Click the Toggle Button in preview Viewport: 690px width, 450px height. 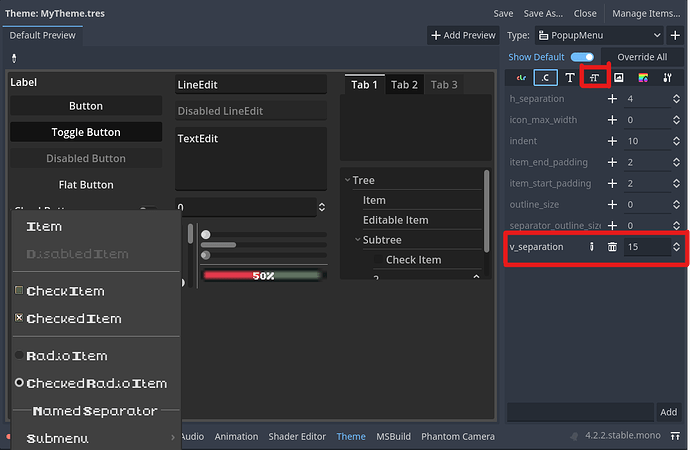tap(86, 132)
